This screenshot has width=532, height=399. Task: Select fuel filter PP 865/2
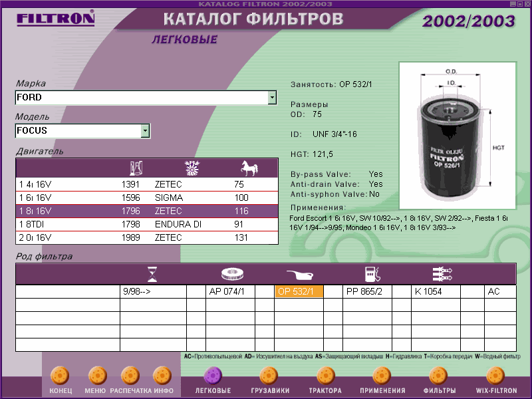[x=367, y=291]
